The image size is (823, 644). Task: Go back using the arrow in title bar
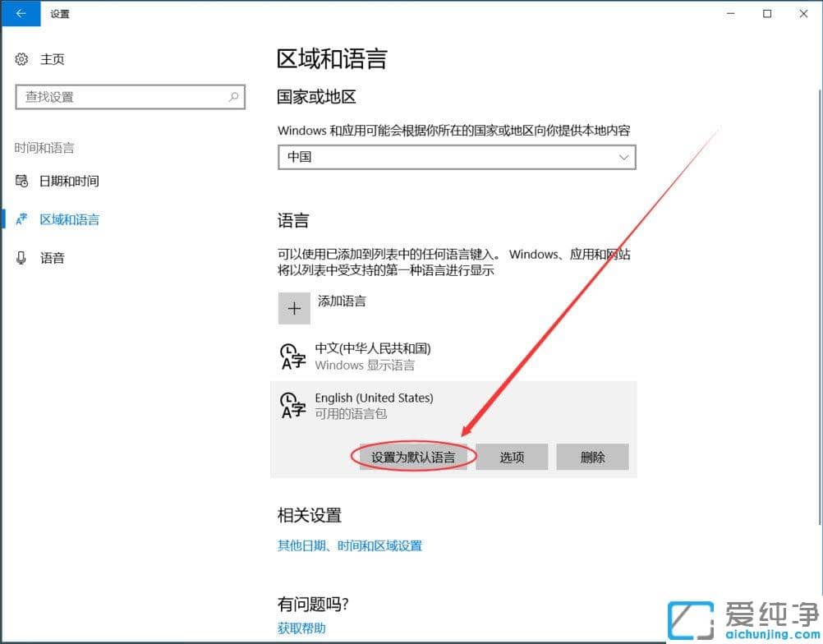[21, 13]
